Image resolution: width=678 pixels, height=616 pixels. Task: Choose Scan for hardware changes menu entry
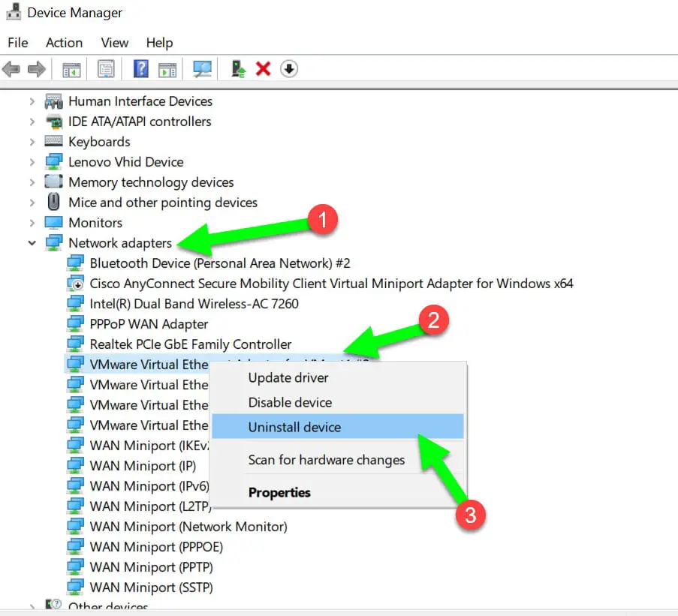pyautogui.click(x=337, y=460)
